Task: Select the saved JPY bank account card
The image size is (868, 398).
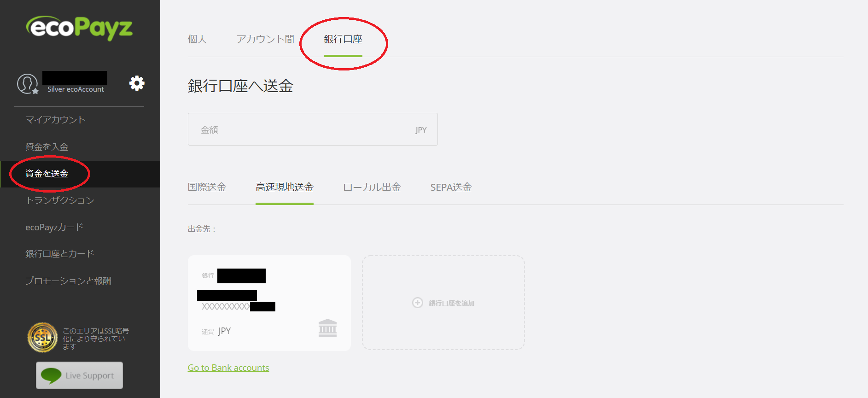Action: click(x=269, y=303)
